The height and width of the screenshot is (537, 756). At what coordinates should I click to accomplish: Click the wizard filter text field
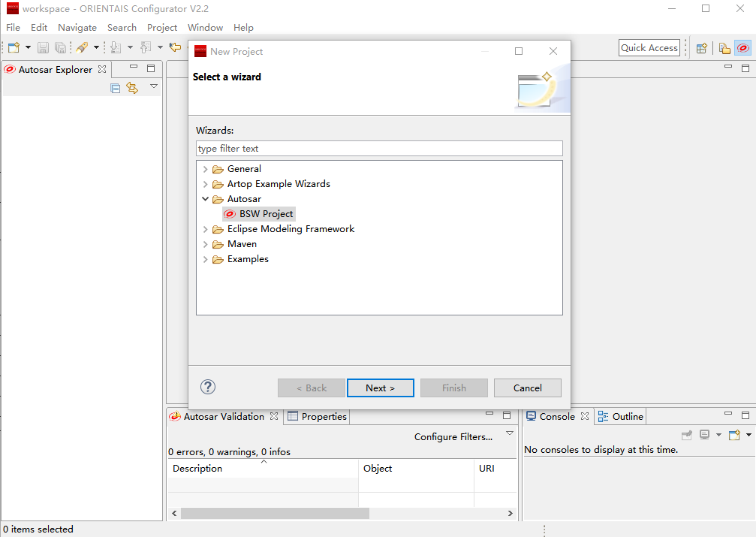(x=379, y=149)
